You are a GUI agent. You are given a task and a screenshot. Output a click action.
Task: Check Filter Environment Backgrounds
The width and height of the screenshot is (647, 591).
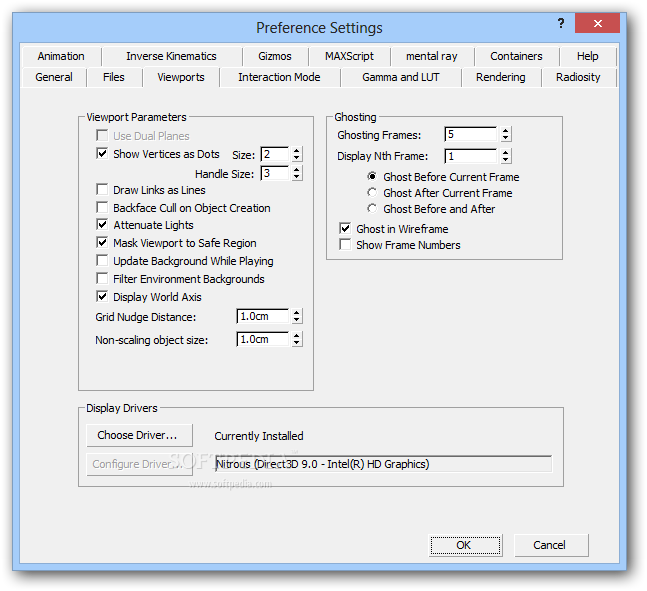pos(102,279)
